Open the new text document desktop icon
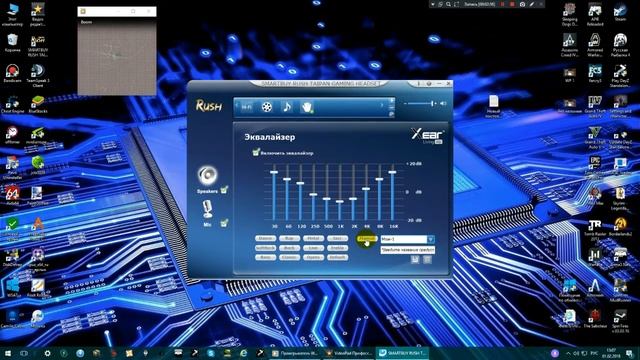The width and height of the screenshot is (640, 360). (x=493, y=106)
